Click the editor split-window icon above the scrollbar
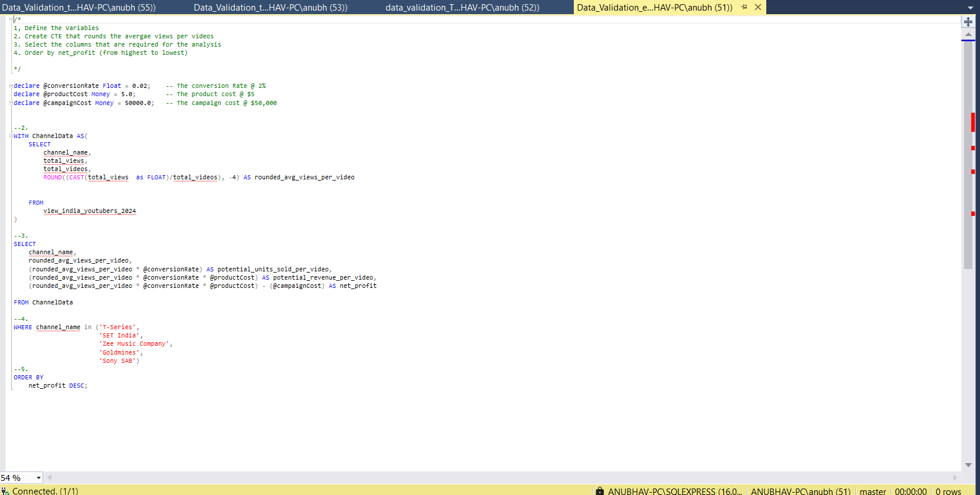Image resolution: width=980 pixels, height=495 pixels. (x=968, y=22)
